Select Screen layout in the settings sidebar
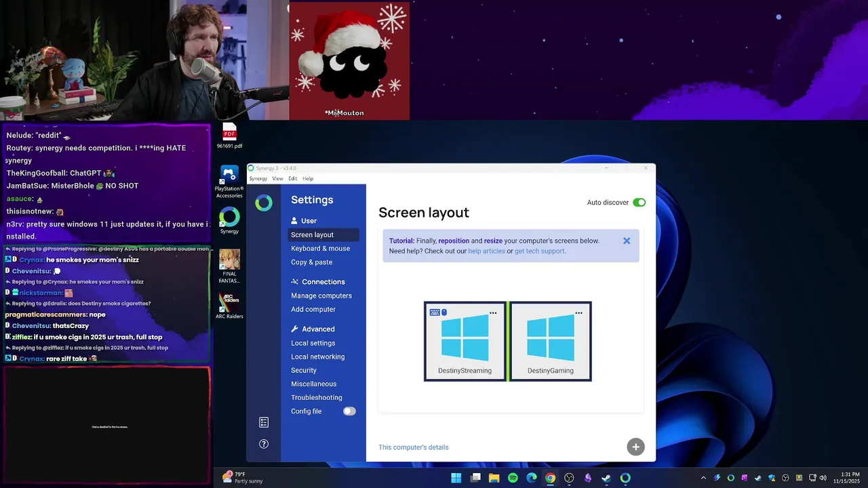Viewport: 868px width, 488px height. click(x=323, y=235)
